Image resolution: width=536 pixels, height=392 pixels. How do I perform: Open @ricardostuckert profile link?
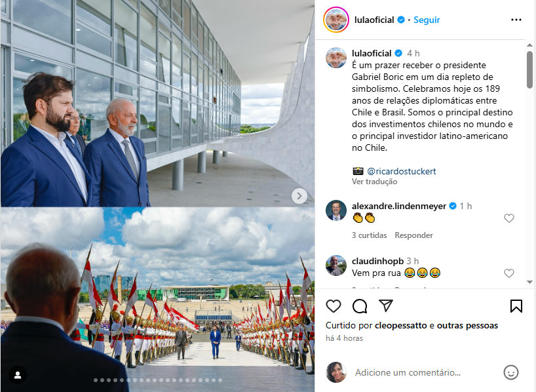tap(401, 171)
